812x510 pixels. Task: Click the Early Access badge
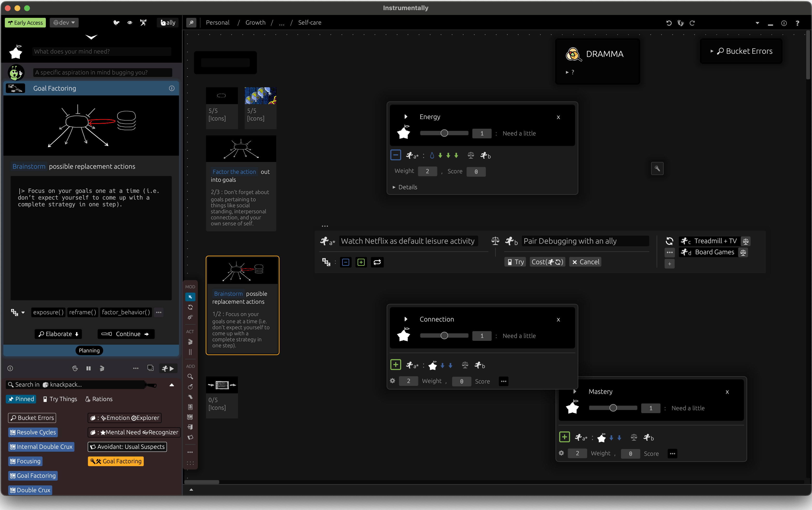click(x=25, y=23)
